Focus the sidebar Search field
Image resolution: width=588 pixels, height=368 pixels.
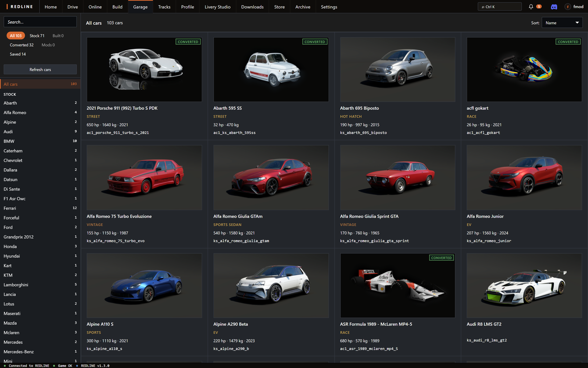tap(40, 22)
